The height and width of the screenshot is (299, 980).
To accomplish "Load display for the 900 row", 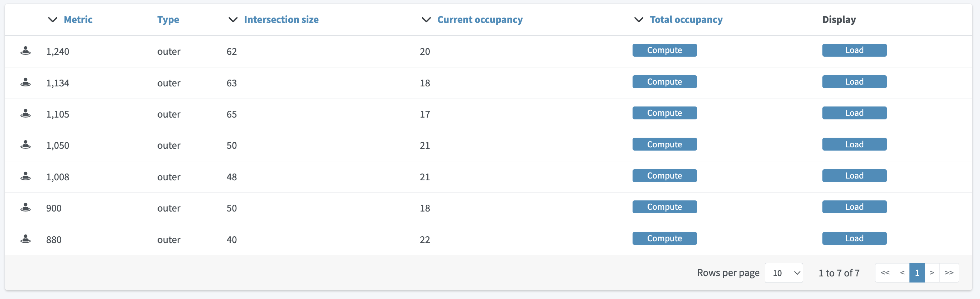I will (x=854, y=207).
